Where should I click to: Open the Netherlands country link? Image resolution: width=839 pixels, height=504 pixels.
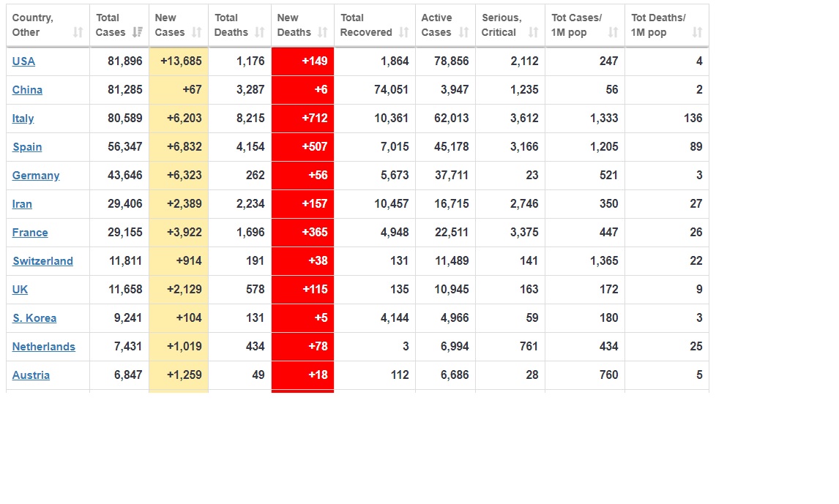44,346
